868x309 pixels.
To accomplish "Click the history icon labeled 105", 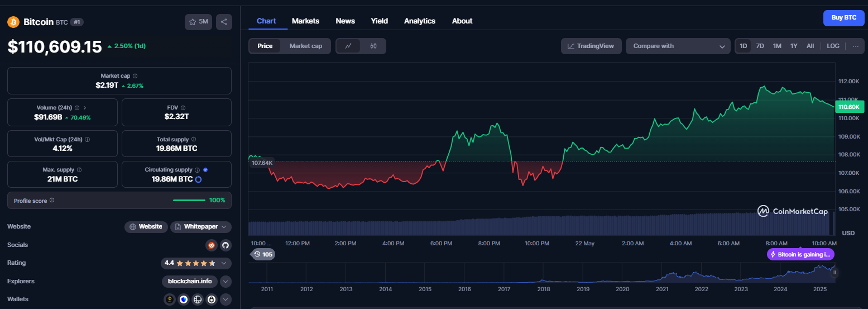I will pos(263,254).
